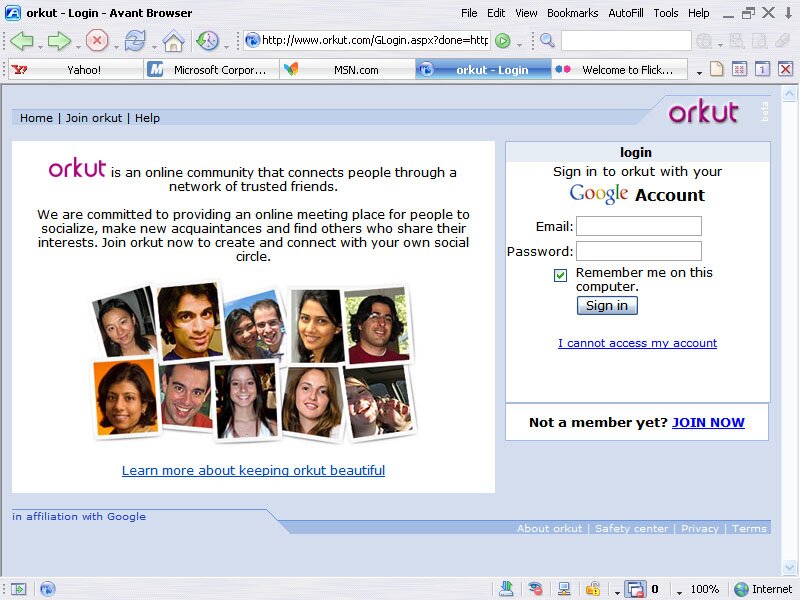Follow the JOIN NOW link
The image size is (800, 600).
coord(708,422)
